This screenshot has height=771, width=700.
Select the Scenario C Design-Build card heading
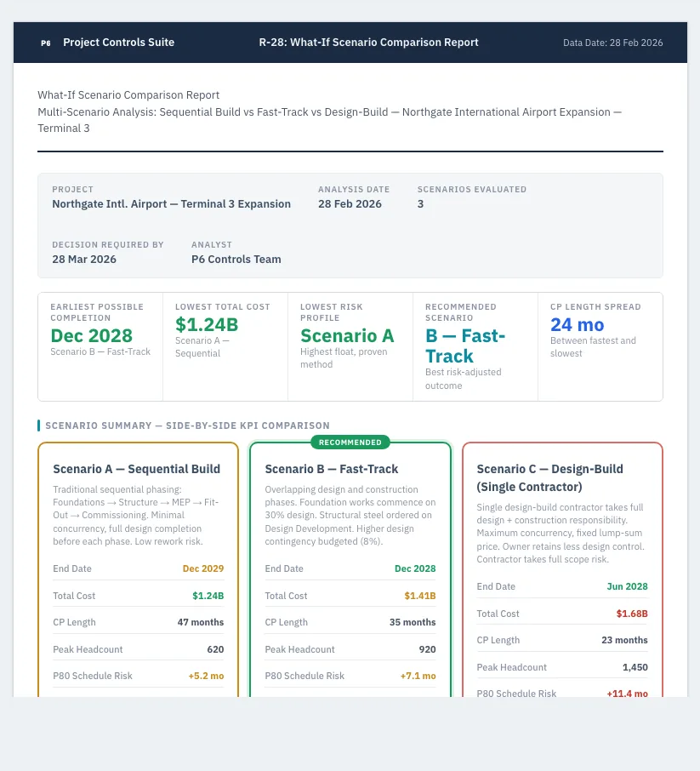(549, 478)
